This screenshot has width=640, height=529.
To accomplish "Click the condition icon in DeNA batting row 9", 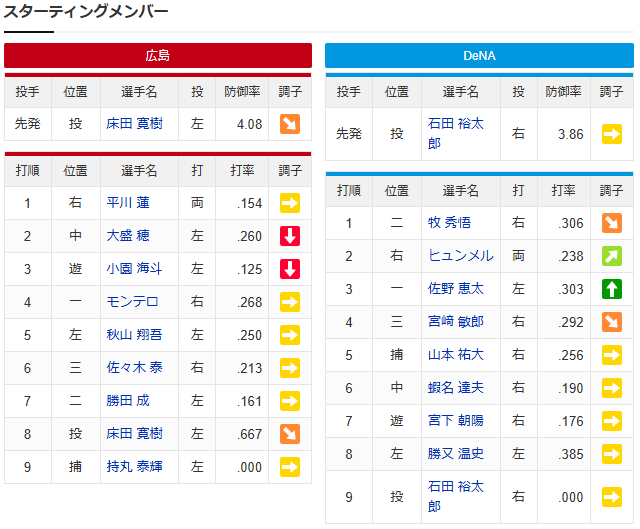I will tap(612, 497).
